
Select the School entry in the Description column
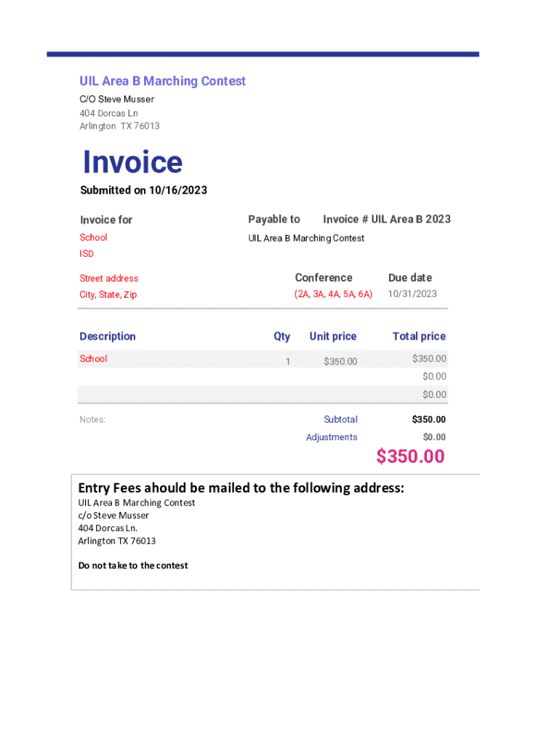(x=93, y=359)
